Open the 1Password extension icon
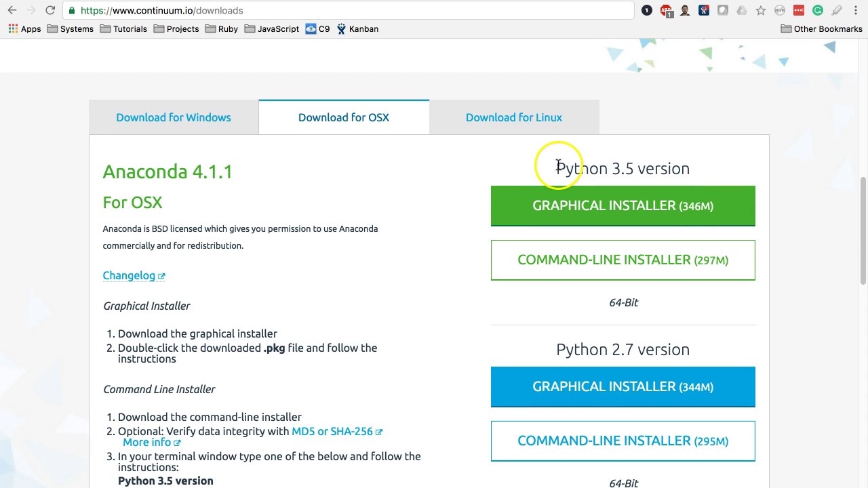 pos(647,10)
